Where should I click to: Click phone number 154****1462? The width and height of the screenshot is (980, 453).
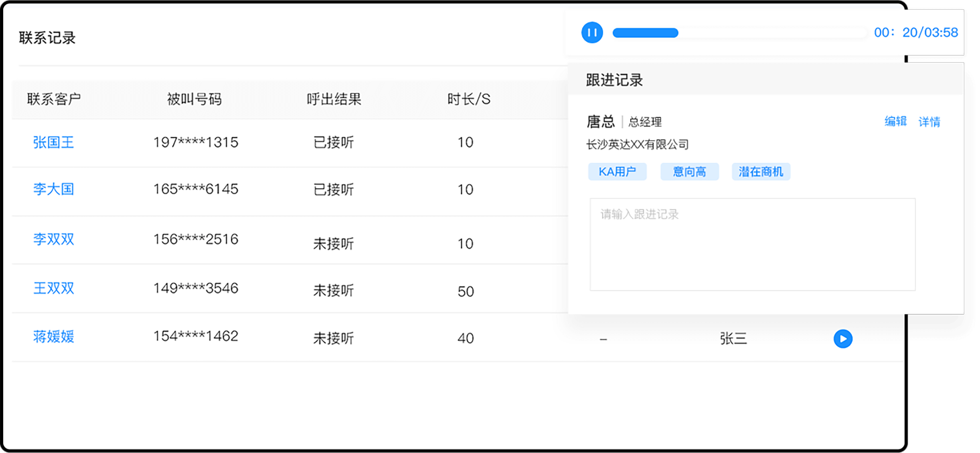pyautogui.click(x=196, y=336)
